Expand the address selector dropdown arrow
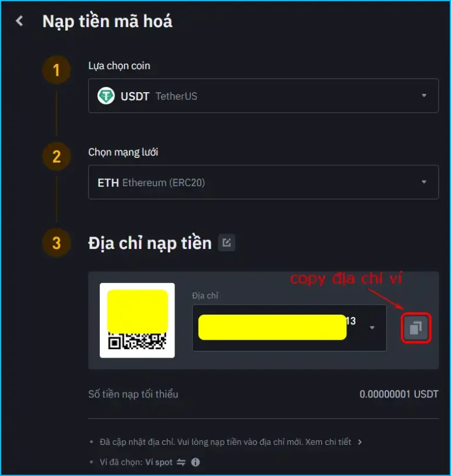Viewport: 451px width, 476px height. pos(372,328)
